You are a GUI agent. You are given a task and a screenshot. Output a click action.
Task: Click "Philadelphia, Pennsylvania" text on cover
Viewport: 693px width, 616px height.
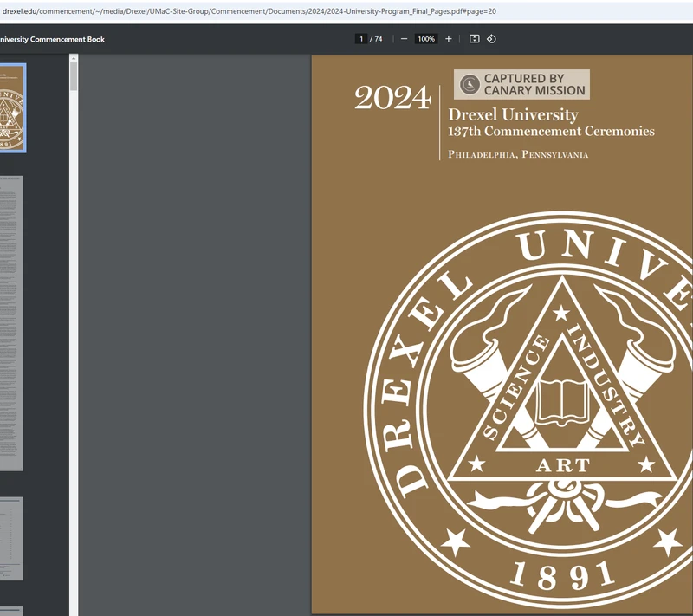coord(518,155)
